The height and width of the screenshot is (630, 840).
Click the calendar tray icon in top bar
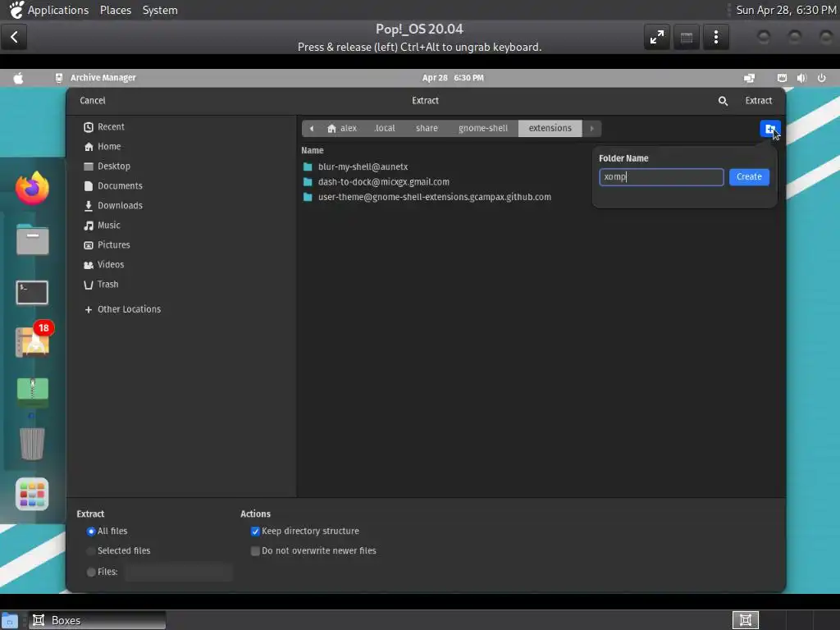coord(782,78)
